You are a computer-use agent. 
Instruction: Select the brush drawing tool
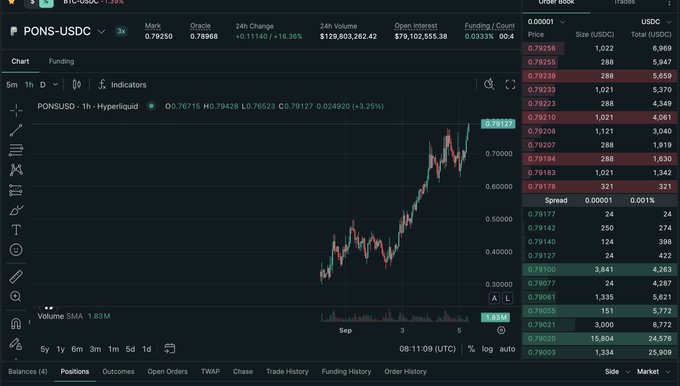[x=16, y=210]
